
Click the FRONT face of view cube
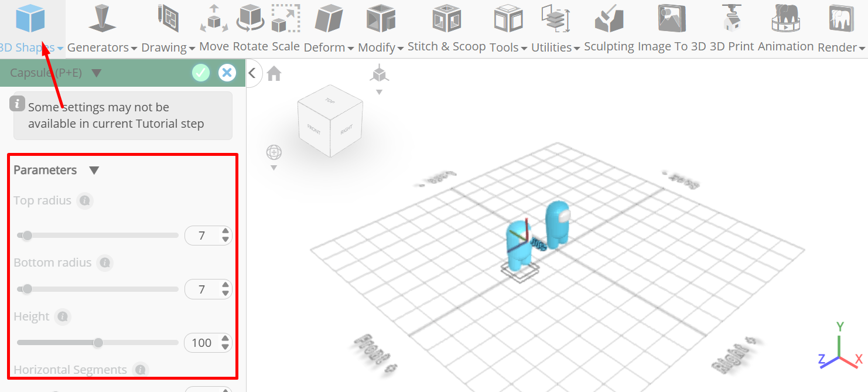click(x=314, y=130)
